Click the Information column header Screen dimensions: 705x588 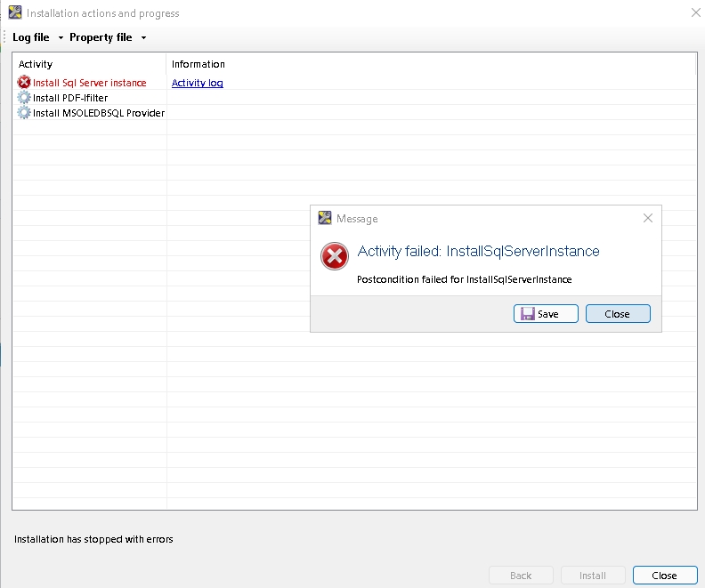point(199,64)
